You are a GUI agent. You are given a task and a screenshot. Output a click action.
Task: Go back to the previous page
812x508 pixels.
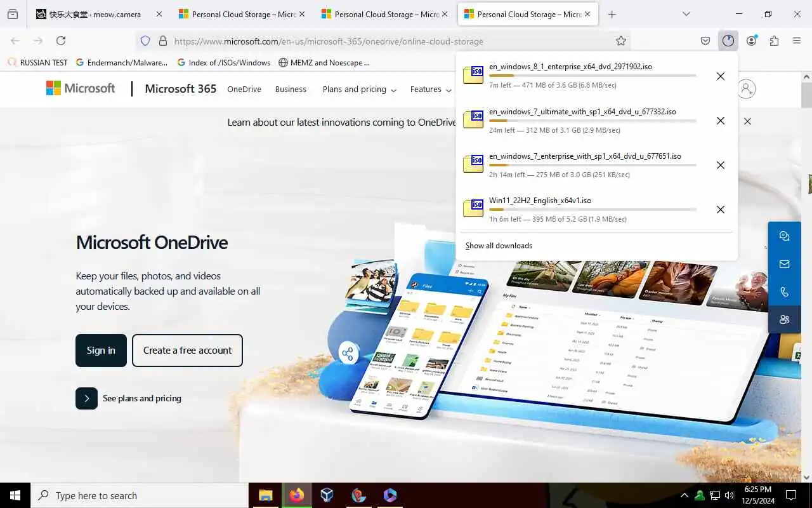click(x=15, y=41)
